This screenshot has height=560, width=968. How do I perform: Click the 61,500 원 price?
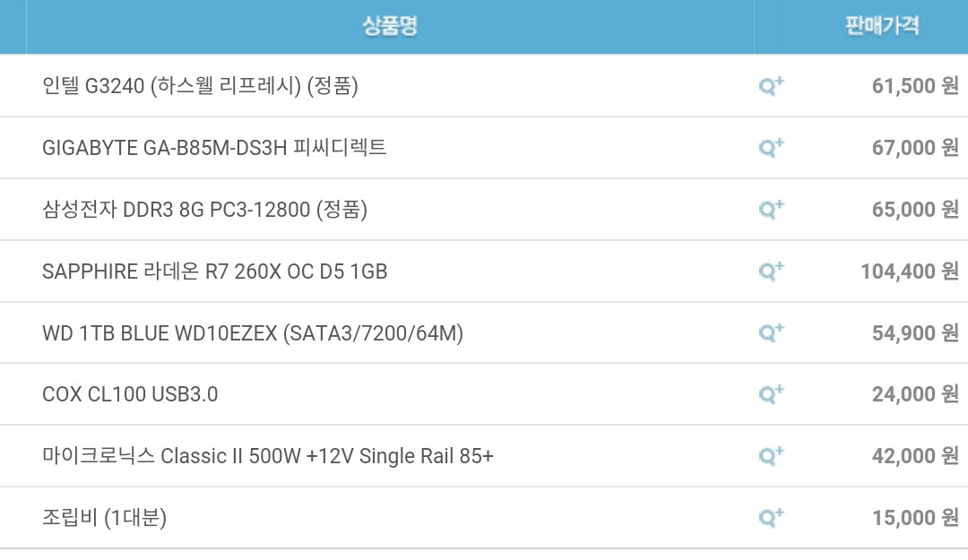coord(914,86)
